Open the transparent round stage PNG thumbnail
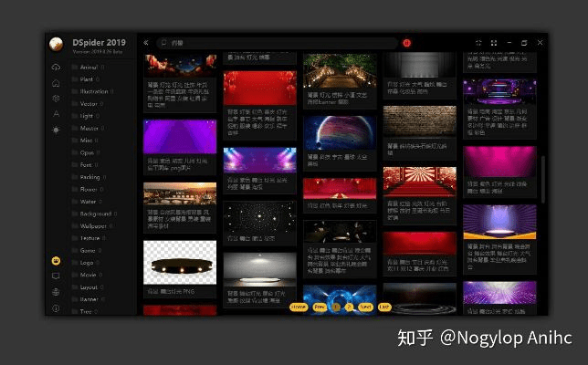This screenshot has height=365, width=588. pos(180,263)
